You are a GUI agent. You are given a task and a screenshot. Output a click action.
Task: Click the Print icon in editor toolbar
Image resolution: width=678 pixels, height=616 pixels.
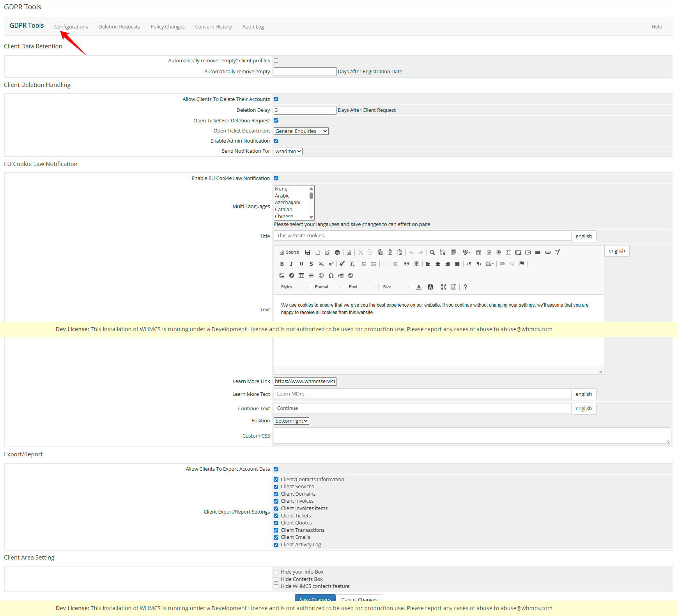tap(337, 252)
